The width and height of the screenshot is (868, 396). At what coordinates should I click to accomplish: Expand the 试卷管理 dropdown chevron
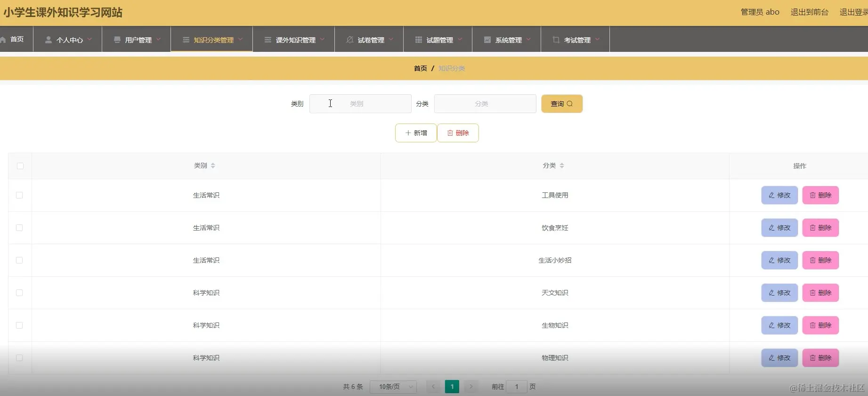391,40
